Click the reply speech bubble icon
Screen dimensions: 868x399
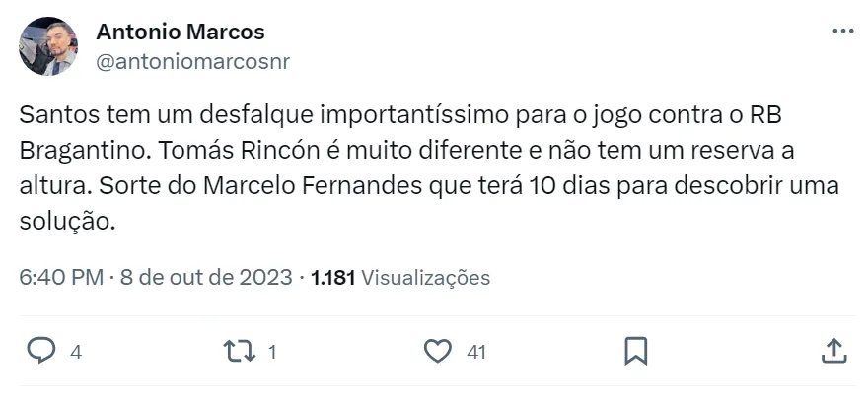click(39, 350)
